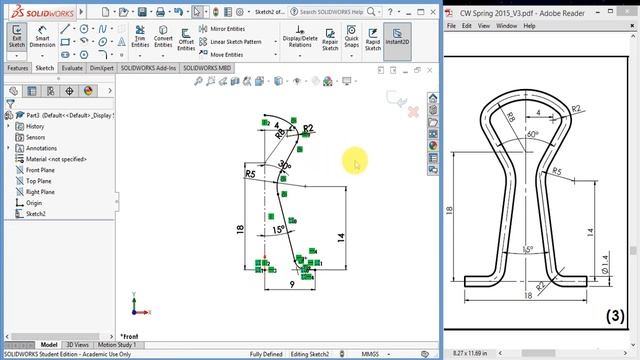Open Adobe Reader Window menu
Screen dimensions: 640x360
[x=507, y=26]
